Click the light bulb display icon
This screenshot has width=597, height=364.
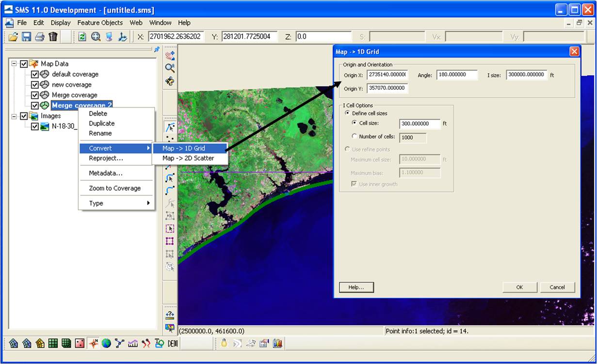[224, 343]
